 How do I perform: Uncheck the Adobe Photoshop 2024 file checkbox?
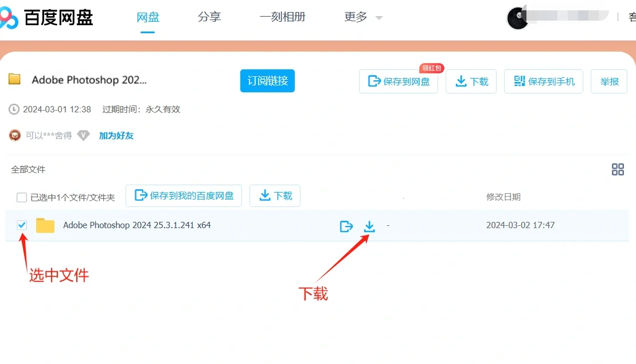pos(21,225)
